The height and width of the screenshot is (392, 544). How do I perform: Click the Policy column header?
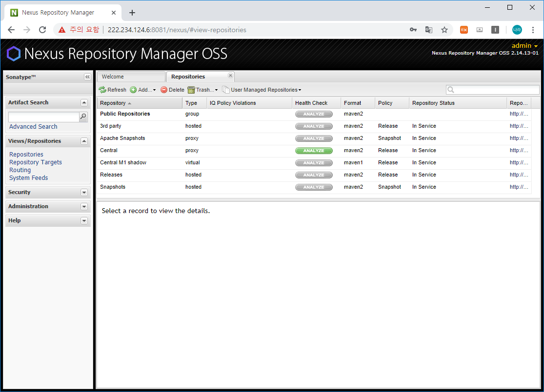[392, 103]
